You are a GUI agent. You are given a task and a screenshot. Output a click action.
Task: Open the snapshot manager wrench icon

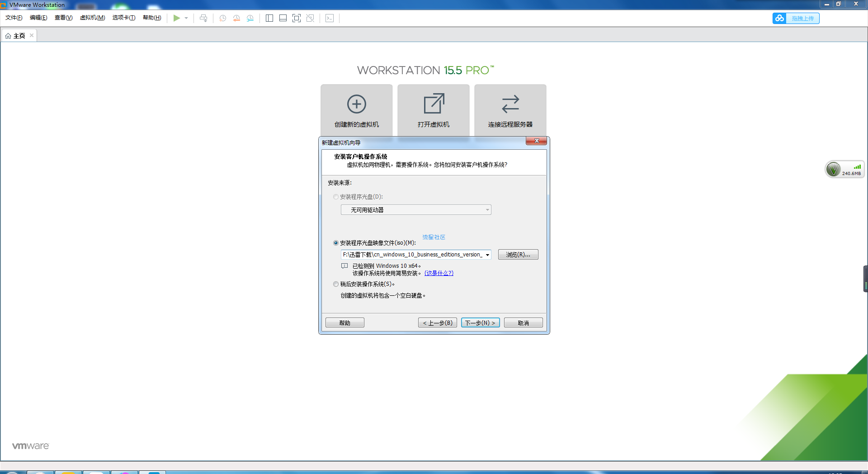tap(250, 18)
